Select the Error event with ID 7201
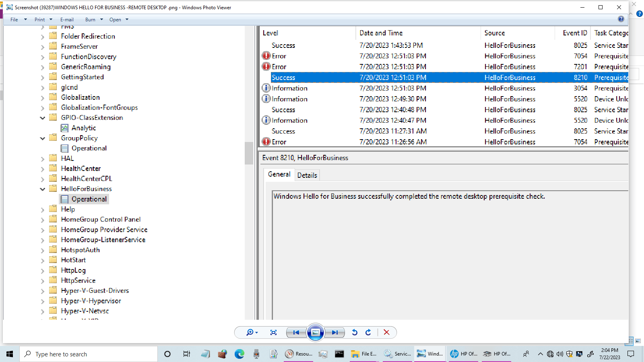 [444, 67]
